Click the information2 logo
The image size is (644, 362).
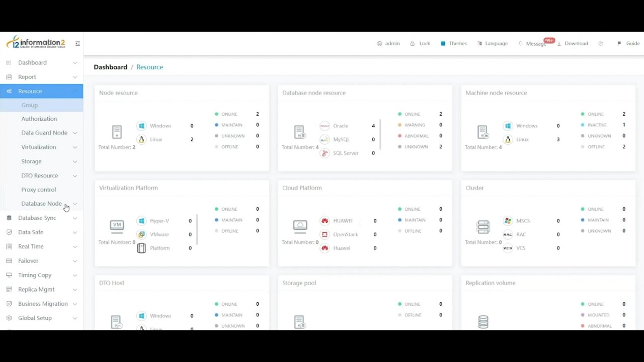[36, 42]
